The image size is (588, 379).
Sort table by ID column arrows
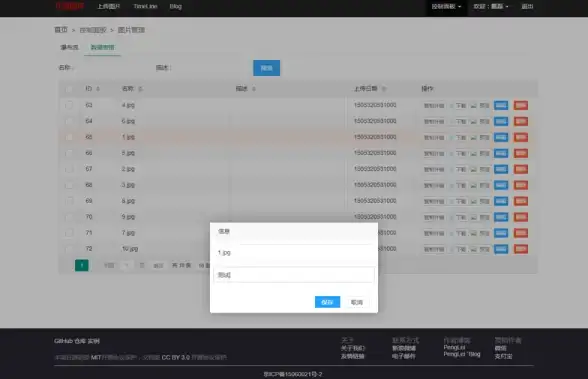click(98, 89)
